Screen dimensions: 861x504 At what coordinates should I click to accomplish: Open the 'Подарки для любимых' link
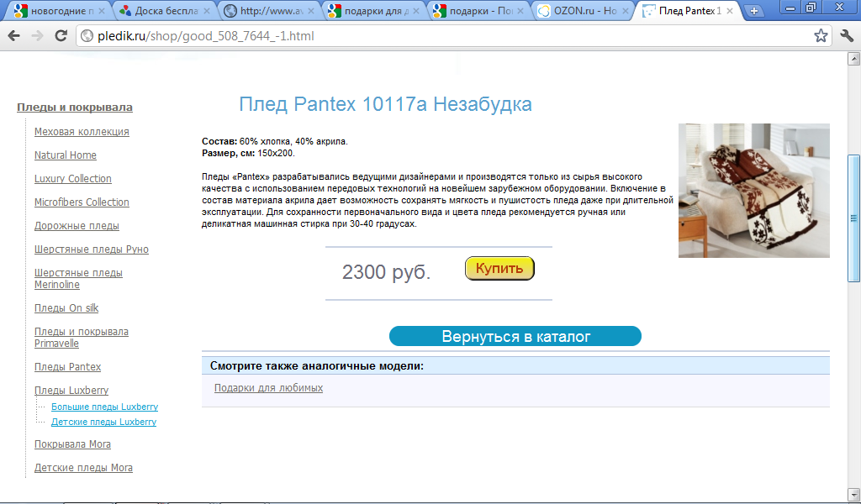268,388
